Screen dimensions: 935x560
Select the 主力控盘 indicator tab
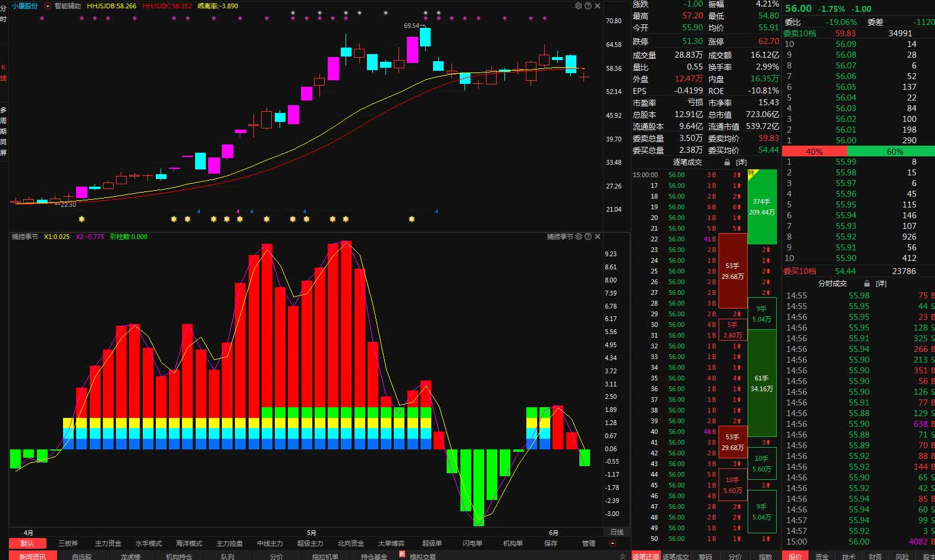[230, 543]
